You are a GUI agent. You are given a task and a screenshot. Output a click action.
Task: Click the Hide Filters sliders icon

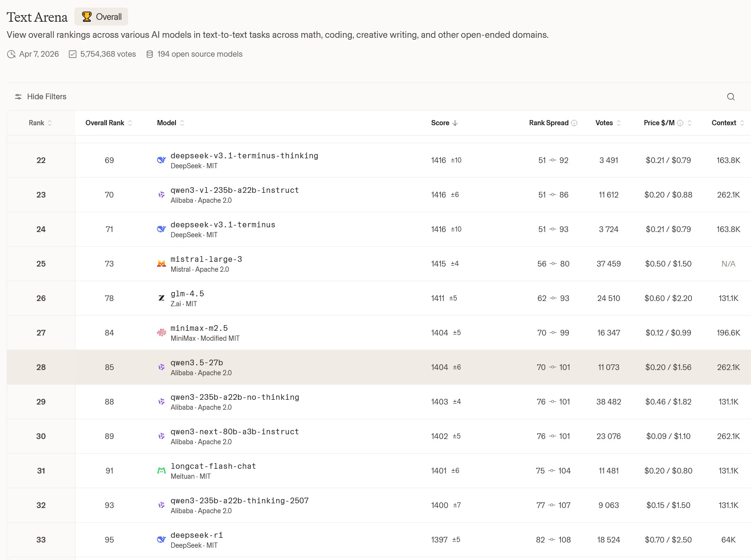(18, 97)
